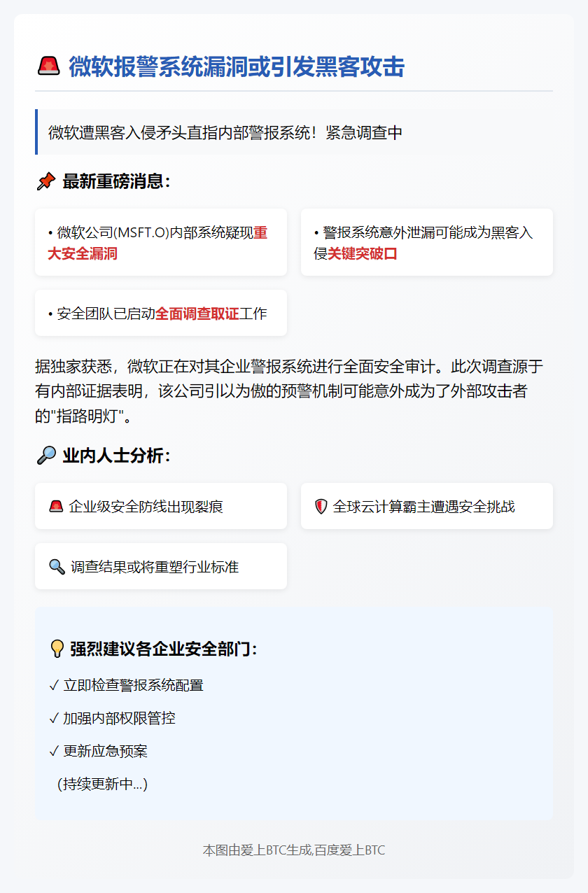Screen dimensions: 588x893
Task: Click the red siren icon in the title
Action: click(48, 67)
